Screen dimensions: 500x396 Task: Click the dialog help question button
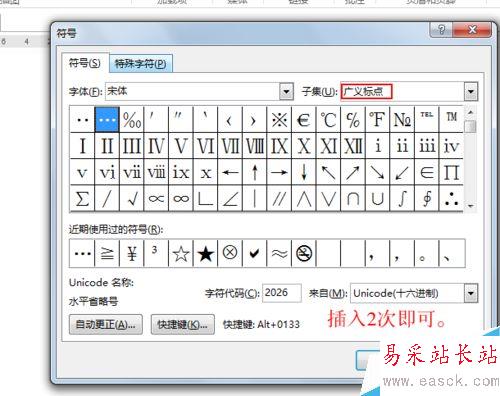tap(441, 30)
